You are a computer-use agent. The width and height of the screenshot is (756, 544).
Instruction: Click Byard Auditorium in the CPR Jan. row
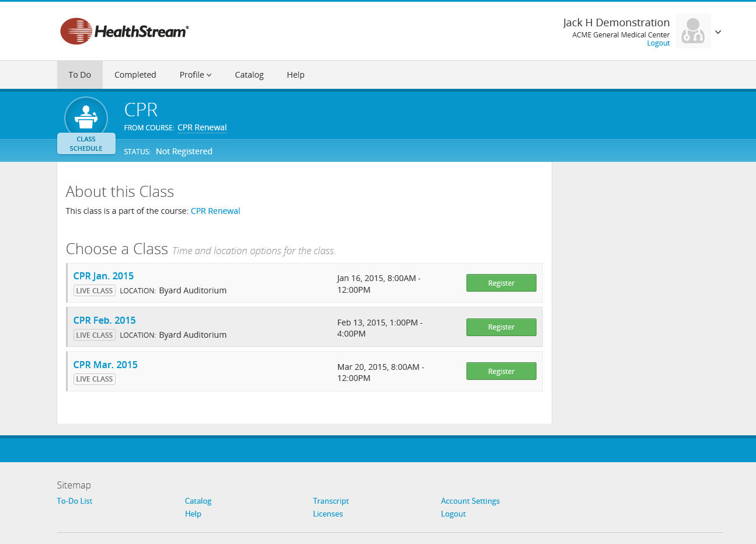pos(193,290)
